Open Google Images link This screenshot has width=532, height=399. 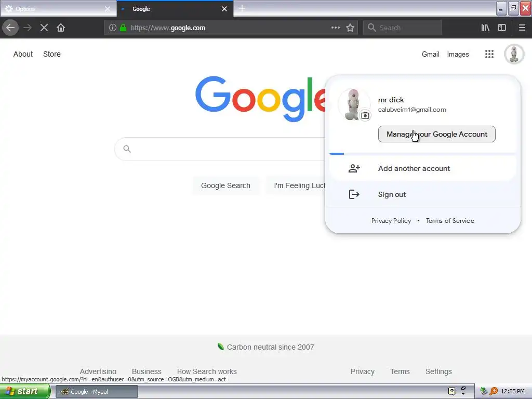458,54
